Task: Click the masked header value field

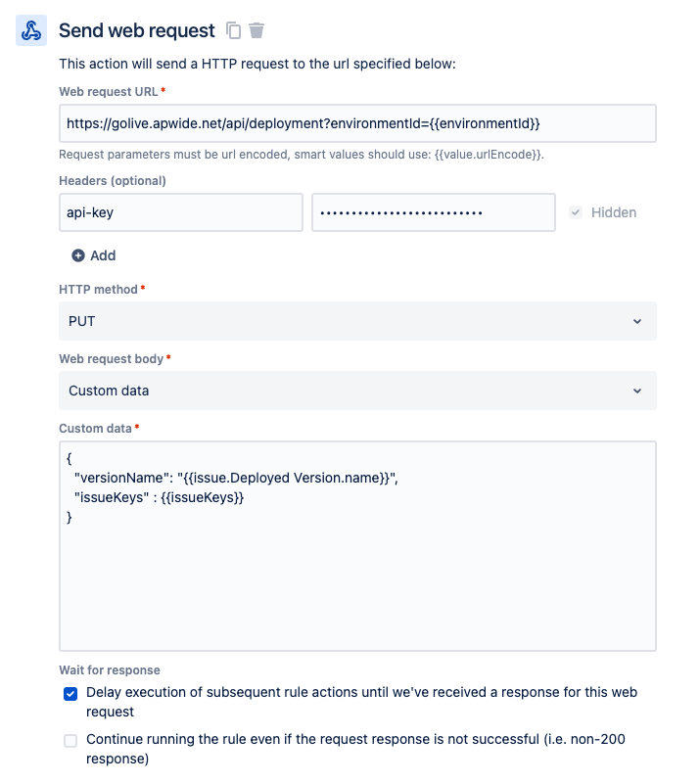Action: pos(433,212)
